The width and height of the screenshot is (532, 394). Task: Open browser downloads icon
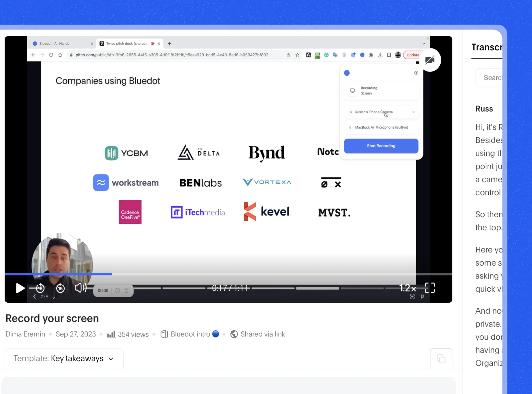click(380, 55)
